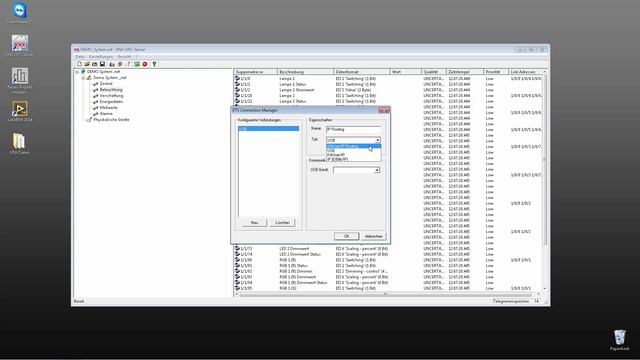Sort by Datenformat column header

point(362,72)
